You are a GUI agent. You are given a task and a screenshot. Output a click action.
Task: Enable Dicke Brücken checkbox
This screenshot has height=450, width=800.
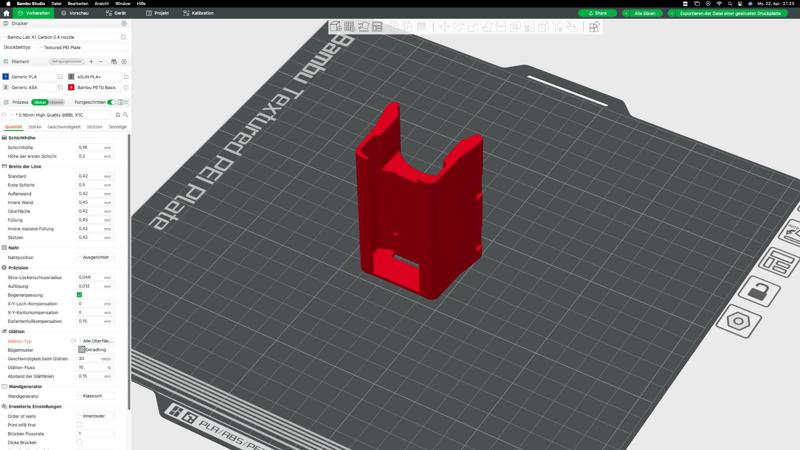point(79,442)
